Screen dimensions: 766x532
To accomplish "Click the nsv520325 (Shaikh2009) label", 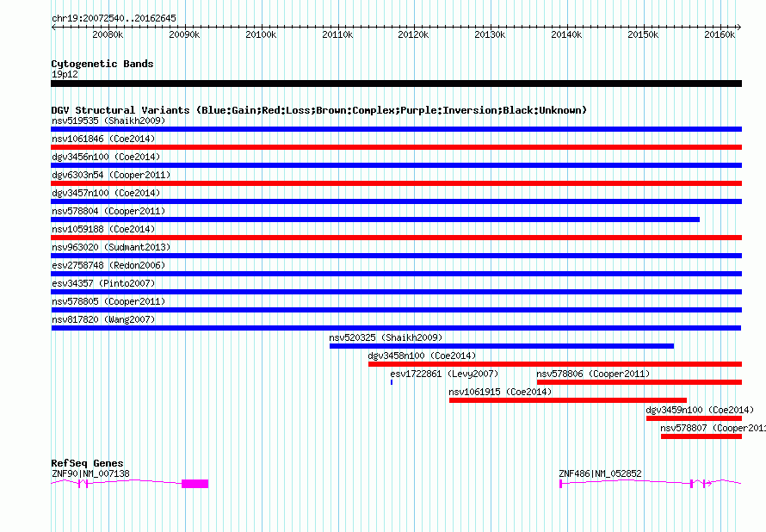I will click(x=386, y=337).
